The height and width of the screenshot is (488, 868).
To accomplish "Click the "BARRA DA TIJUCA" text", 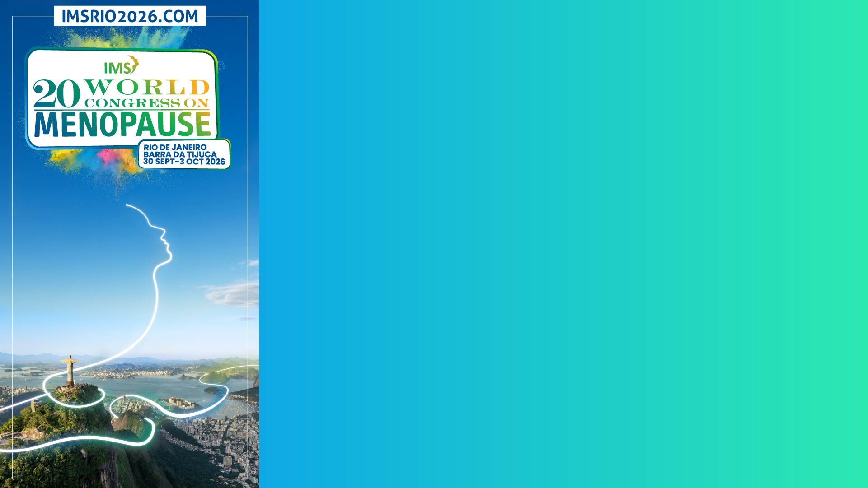I will point(180,154).
